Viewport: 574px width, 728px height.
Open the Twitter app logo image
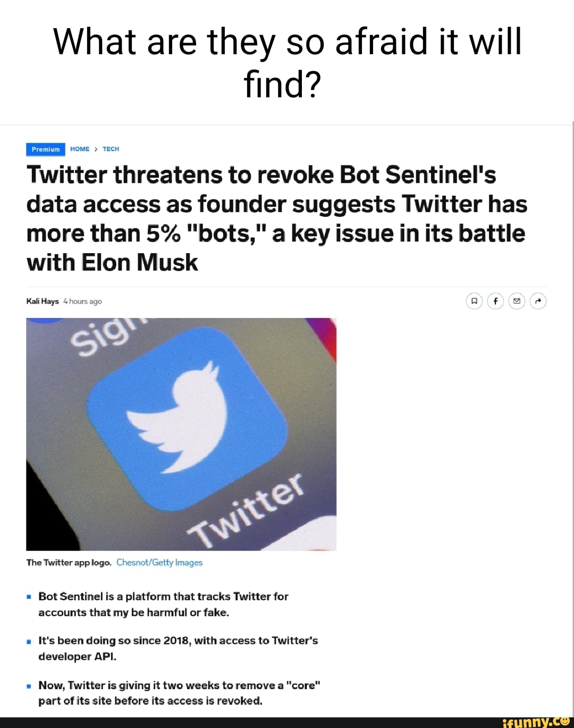click(181, 433)
